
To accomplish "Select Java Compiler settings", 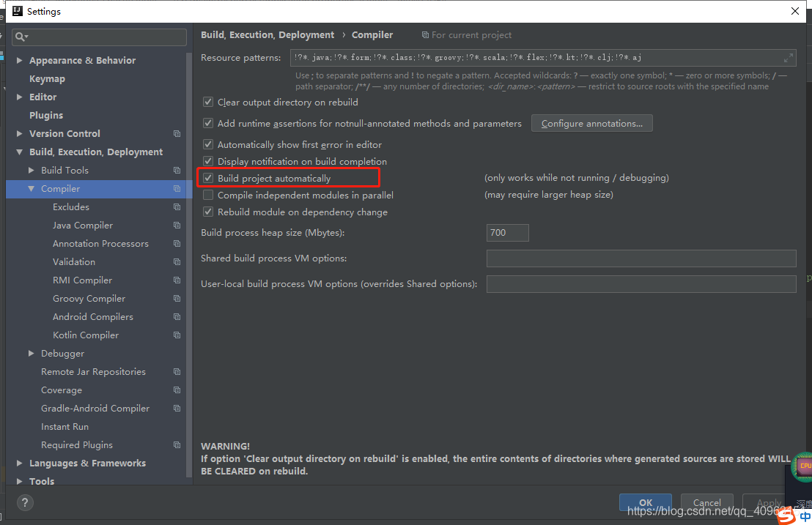I will pos(83,226).
